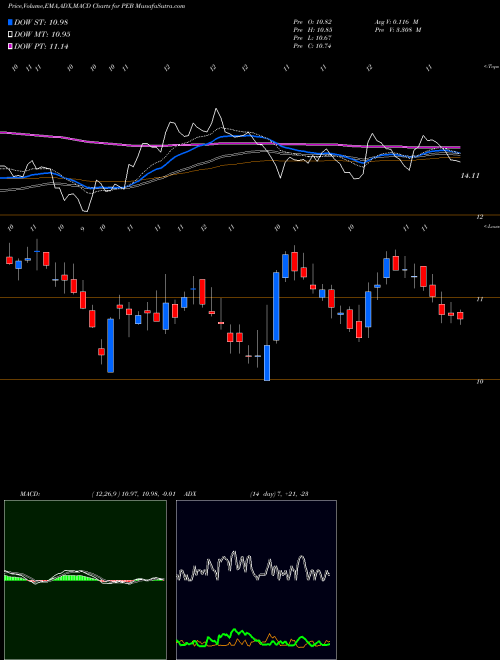Select the 'DOW MT: 10.95' legend label
Screen dimensions: 500x660
[x=42, y=35]
